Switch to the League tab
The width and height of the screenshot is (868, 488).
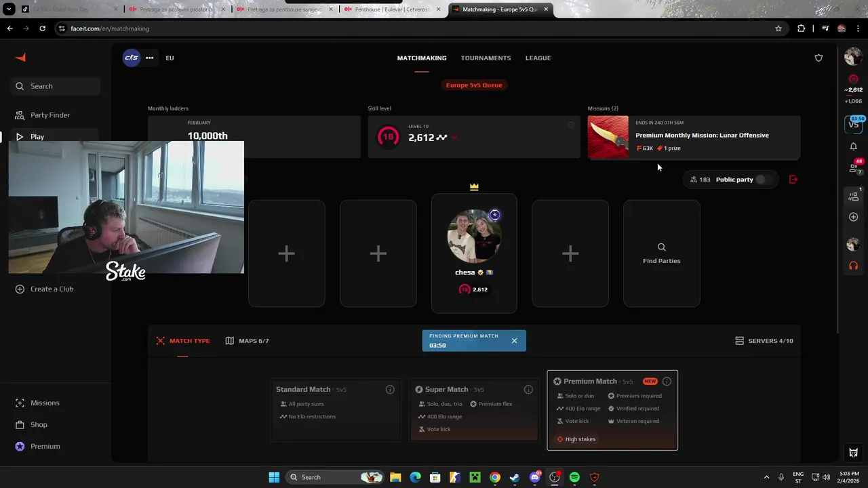pyautogui.click(x=538, y=58)
